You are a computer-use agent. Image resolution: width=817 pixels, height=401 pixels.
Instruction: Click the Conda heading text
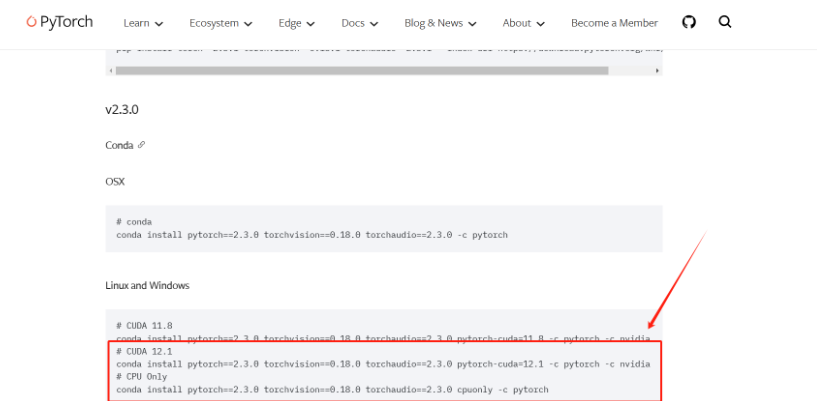coord(119,145)
